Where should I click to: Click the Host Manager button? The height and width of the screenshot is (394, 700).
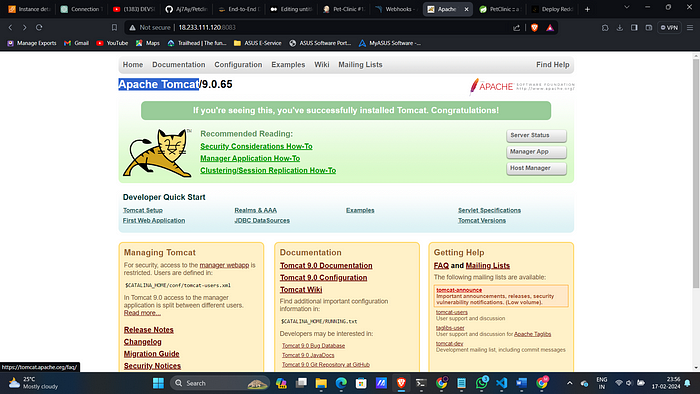pos(536,168)
